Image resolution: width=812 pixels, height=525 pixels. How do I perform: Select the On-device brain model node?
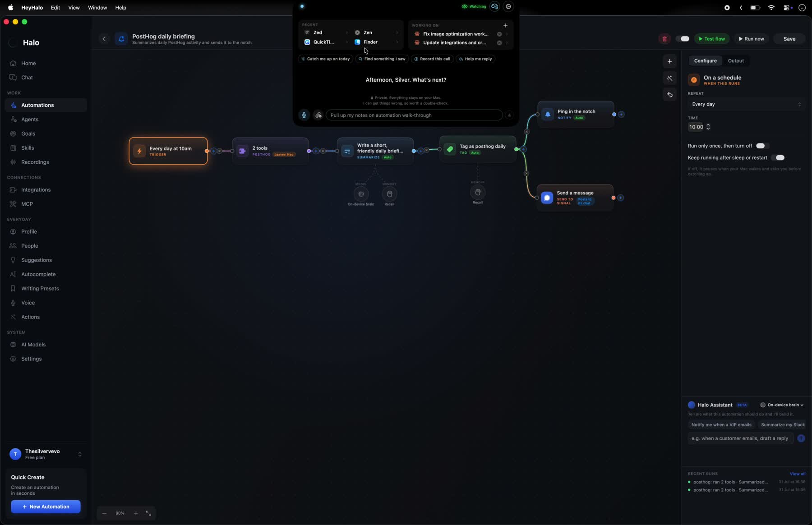[x=361, y=194]
